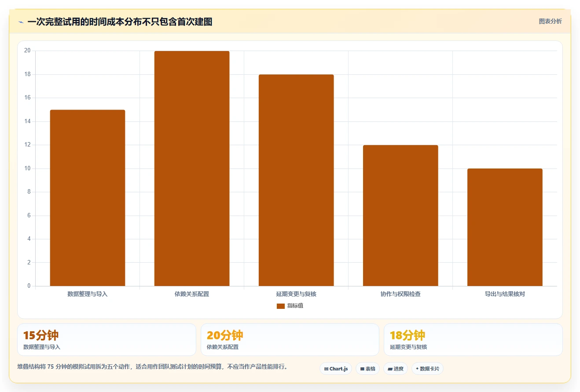The image size is (580, 392).
Task: Select the 数据整理与导入 bar in chart
Action: click(x=88, y=198)
